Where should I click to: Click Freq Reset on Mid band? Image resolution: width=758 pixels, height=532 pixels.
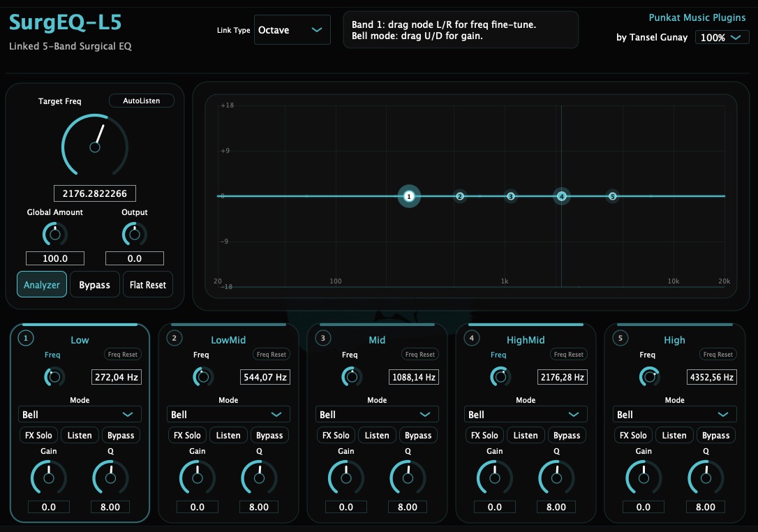click(x=420, y=355)
